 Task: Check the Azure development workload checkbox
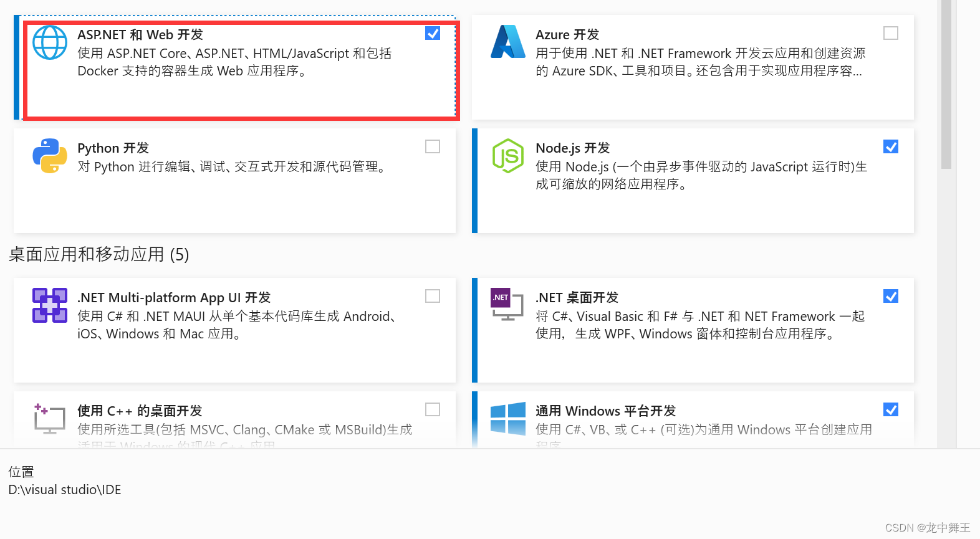coord(891,33)
